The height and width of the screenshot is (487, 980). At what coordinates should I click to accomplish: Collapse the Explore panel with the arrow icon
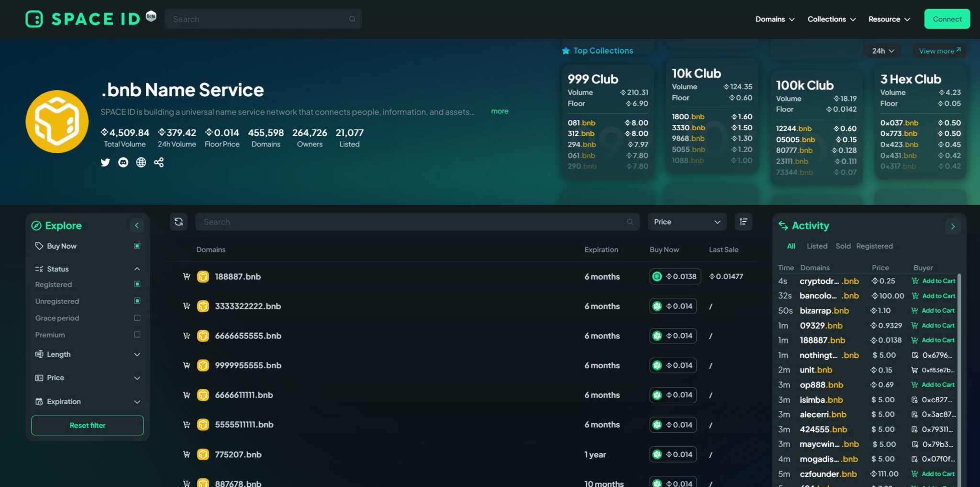point(137,226)
